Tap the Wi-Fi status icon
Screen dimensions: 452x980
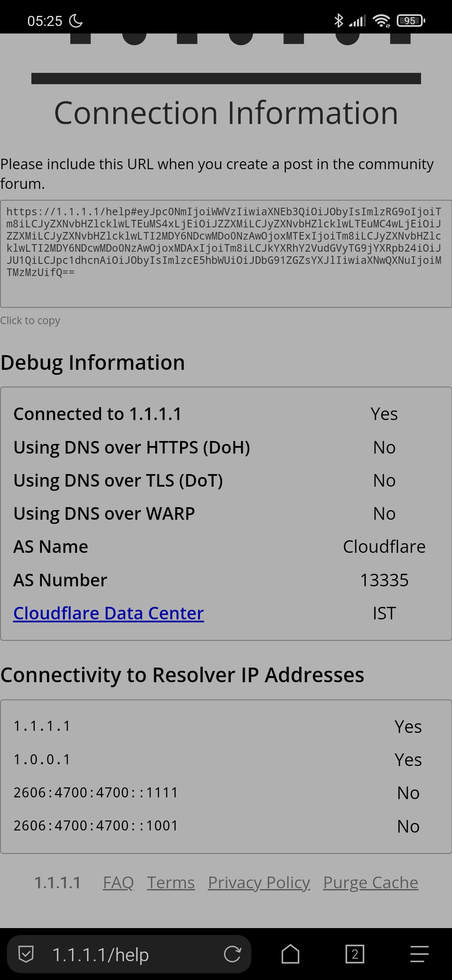pyautogui.click(x=382, y=21)
